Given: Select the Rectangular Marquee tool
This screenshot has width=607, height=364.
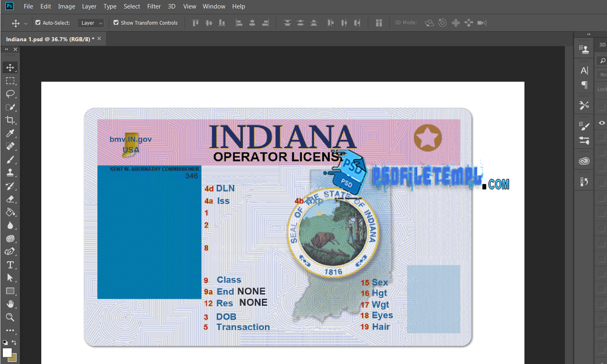Looking at the screenshot, I should [10, 81].
